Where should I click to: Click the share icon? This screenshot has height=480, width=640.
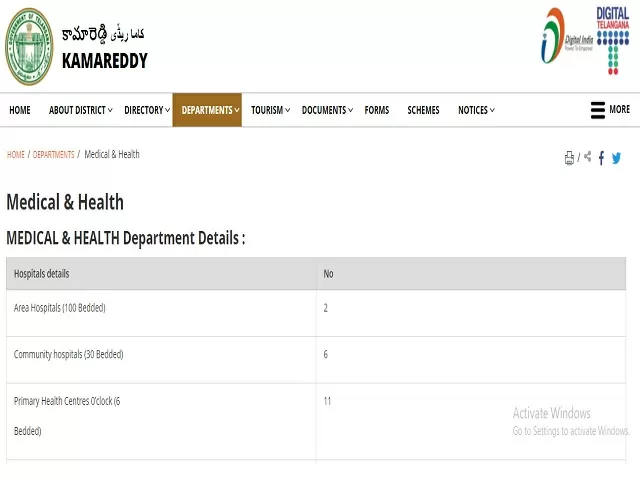coord(587,157)
